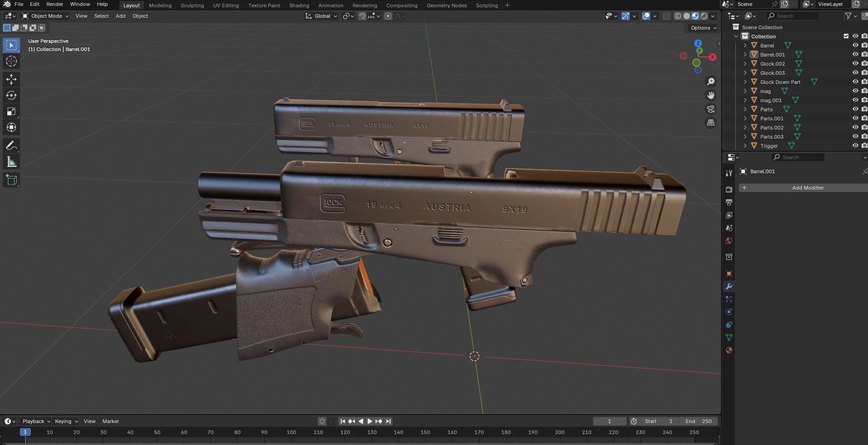The height and width of the screenshot is (445, 868).
Task: Select the Add Cube tool
Action: pyautogui.click(x=11, y=180)
